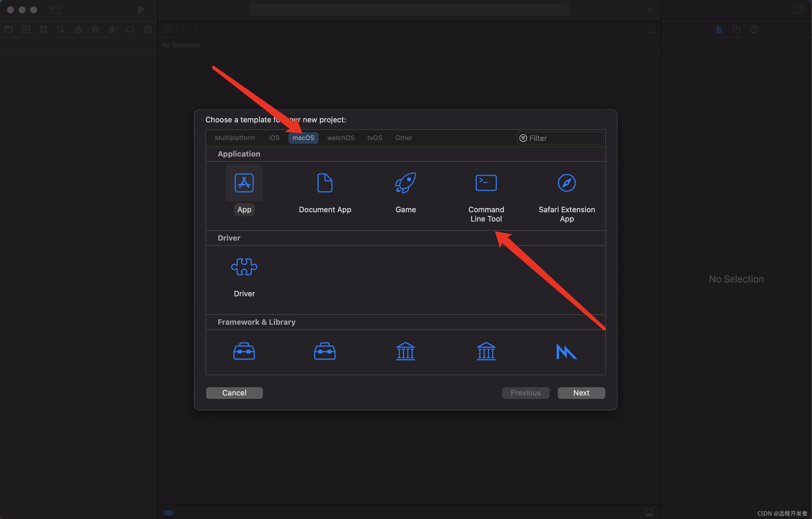Toggle the debug area at bottom right

click(x=649, y=513)
